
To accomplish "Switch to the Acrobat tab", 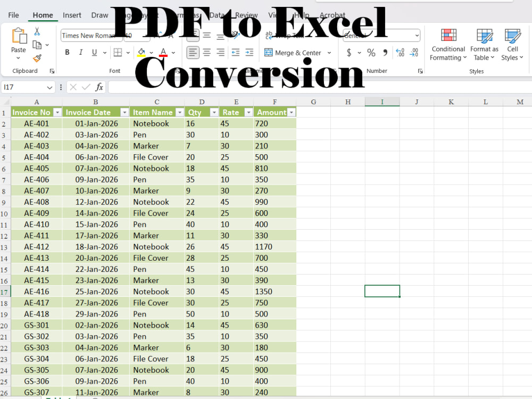I will tap(332, 15).
